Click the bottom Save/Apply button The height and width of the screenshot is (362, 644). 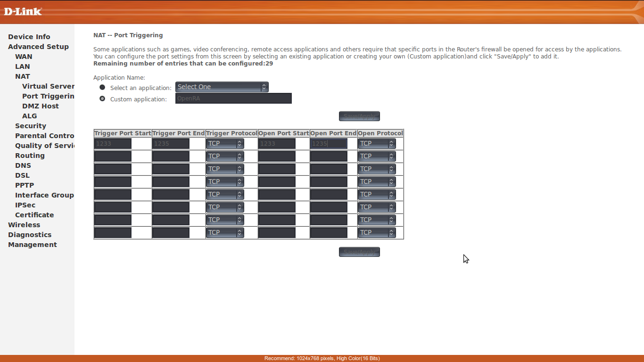coord(359,252)
